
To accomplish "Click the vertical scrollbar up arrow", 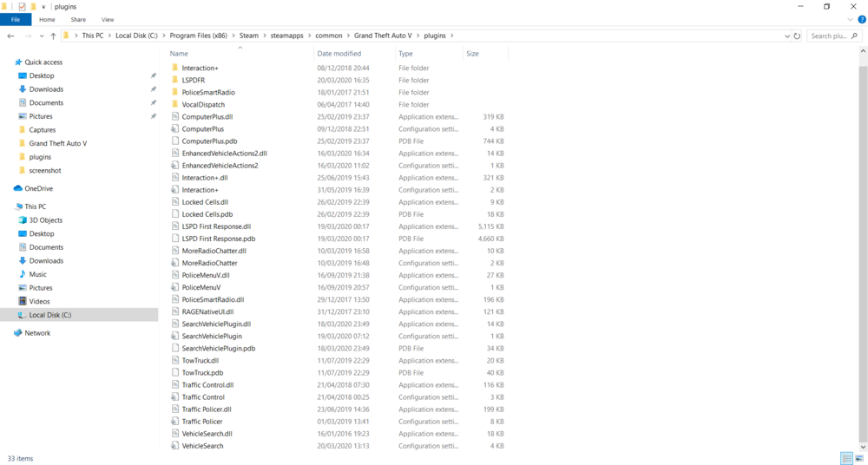I will coord(863,51).
